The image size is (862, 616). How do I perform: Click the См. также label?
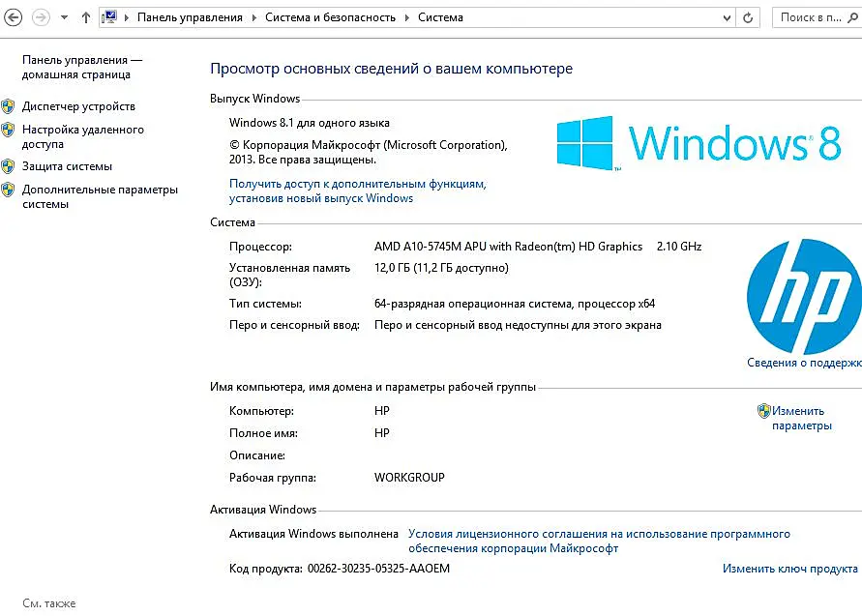49,603
